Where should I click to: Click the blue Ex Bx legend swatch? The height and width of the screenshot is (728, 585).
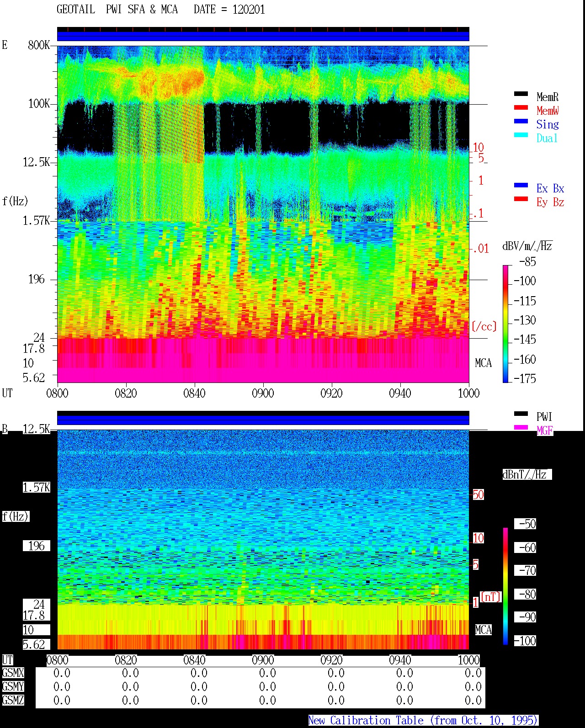(521, 185)
